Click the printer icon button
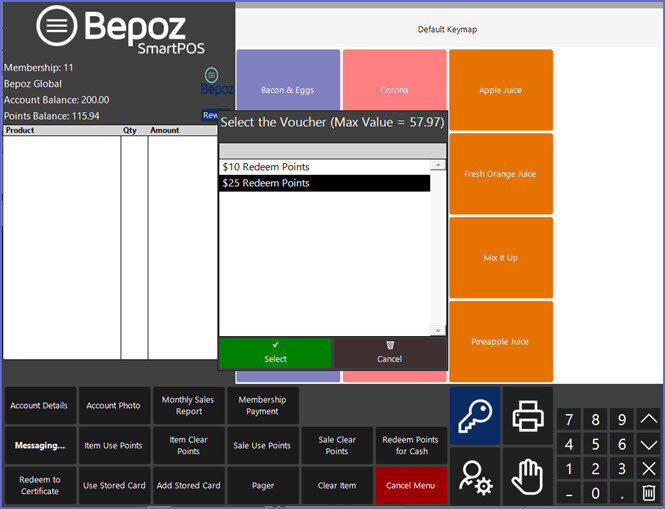This screenshot has width=665, height=509. click(x=527, y=415)
